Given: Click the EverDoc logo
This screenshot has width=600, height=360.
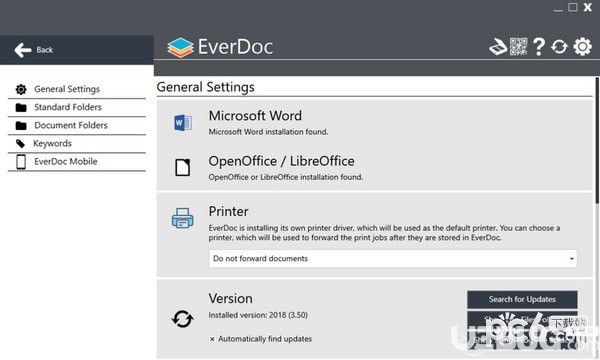Looking at the screenshot, I should pos(220,47).
